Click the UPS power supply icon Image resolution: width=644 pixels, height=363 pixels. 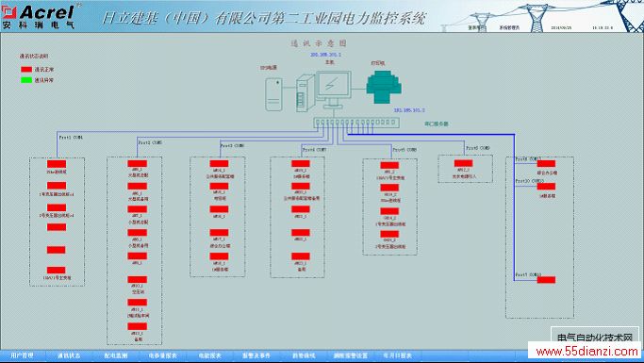tap(273, 94)
